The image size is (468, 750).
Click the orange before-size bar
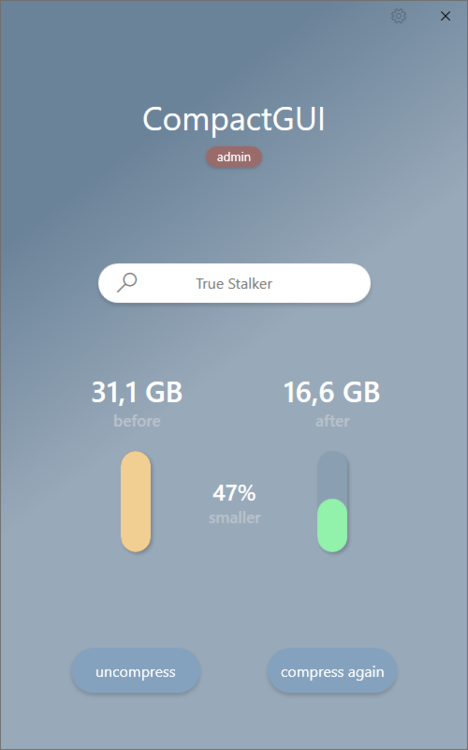click(136, 501)
